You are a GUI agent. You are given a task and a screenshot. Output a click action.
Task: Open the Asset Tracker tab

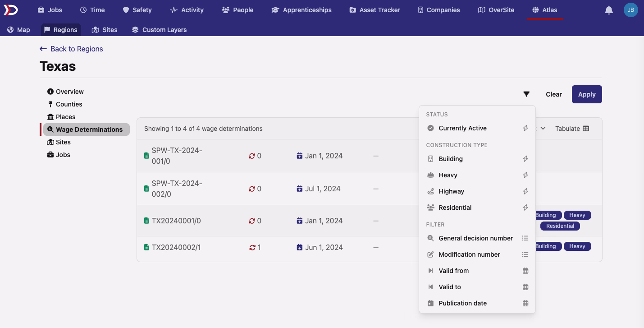[375, 10]
